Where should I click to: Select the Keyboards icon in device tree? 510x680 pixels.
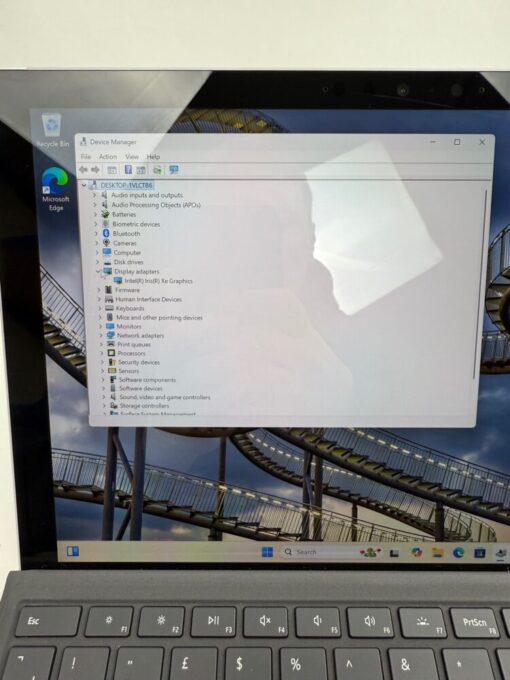(x=109, y=308)
